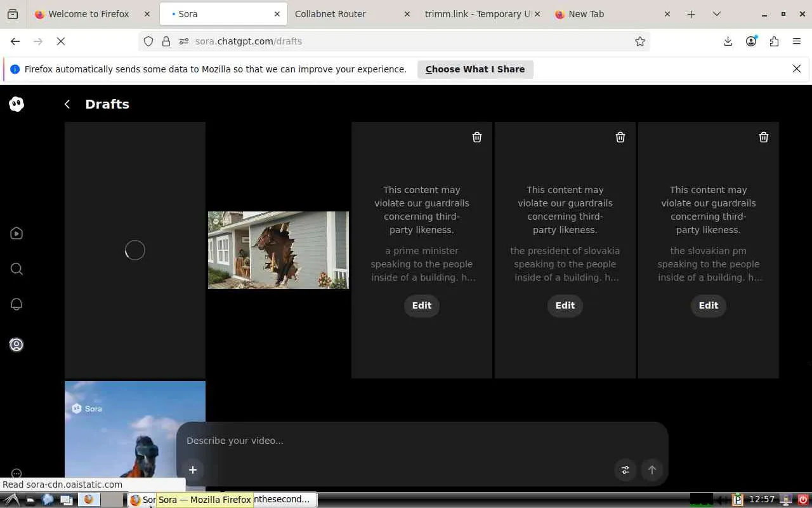Open notifications bell in sidebar
Image resolution: width=812 pixels, height=508 pixels.
tap(16, 304)
